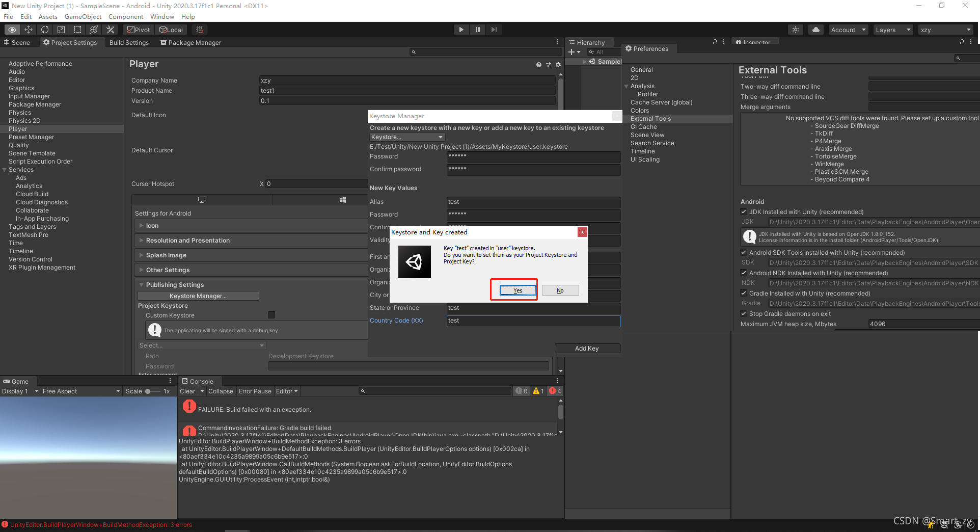This screenshot has height=532, width=980.
Task: Click the plus create button in Hierarchy
Action: click(574, 52)
